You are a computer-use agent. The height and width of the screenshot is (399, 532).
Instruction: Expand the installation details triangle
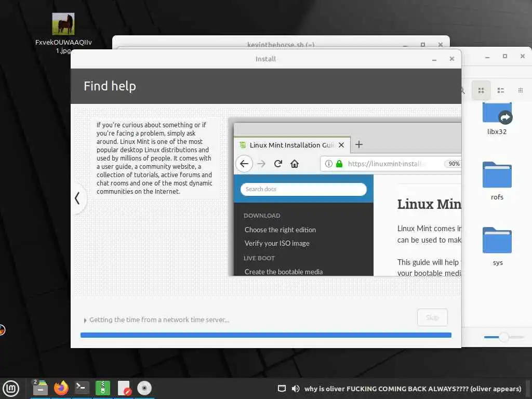click(x=85, y=320)
